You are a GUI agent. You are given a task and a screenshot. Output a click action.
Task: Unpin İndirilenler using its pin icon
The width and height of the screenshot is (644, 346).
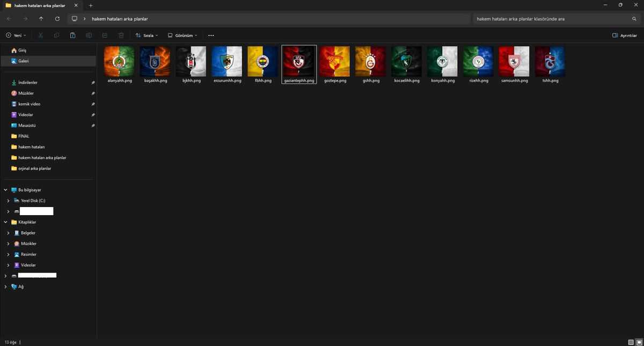(93, 83)
